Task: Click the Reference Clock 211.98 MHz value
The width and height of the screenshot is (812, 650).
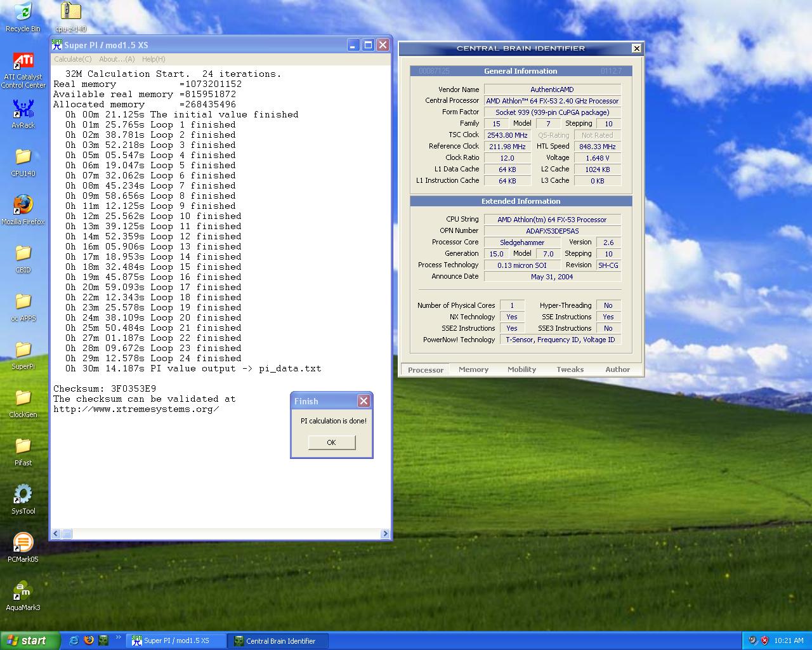Action: click(507, 147)
